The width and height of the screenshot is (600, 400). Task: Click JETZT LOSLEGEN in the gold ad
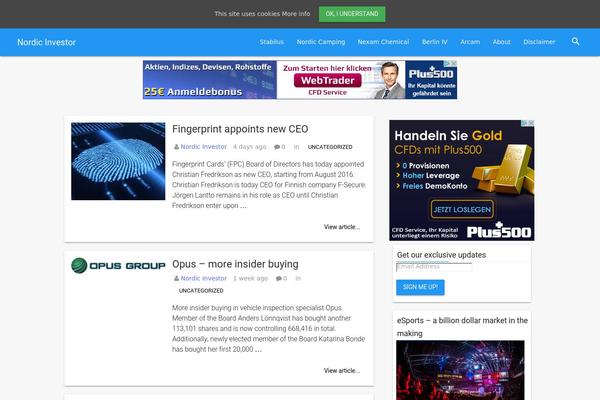coord(462,209)
